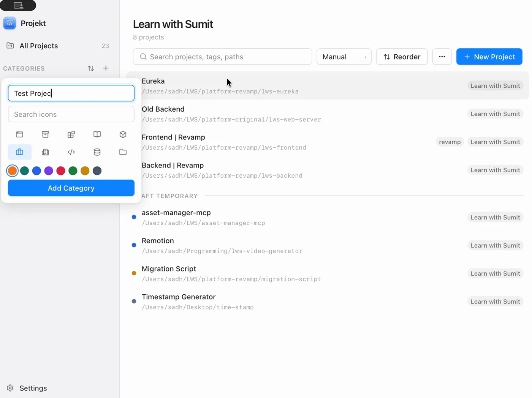Click the plus icon beside Categories
Viewport: 532px width, 398px height.
click(106, 68)
